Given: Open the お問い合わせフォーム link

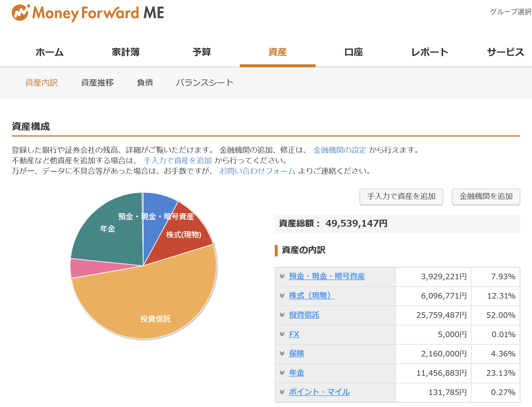Looking at the screenshot, I should (257, 171).
